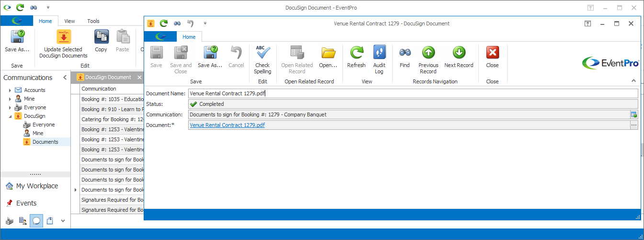Click the greyed-out Save icon in the document window
Screen dimensions: 644x240
tap(156, 53)
